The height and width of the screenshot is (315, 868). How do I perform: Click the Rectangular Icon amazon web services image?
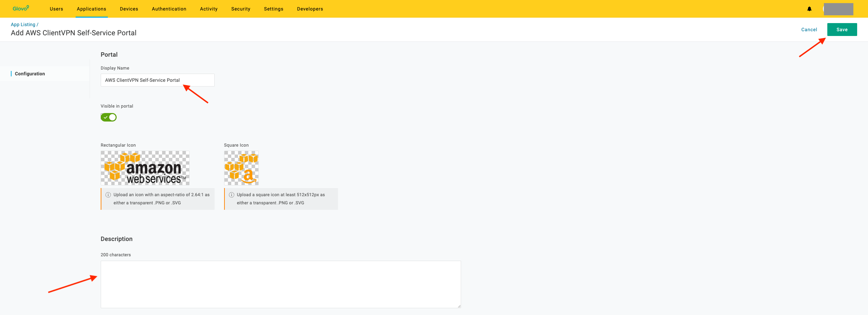pyautogui.click(x=145, y=168)
